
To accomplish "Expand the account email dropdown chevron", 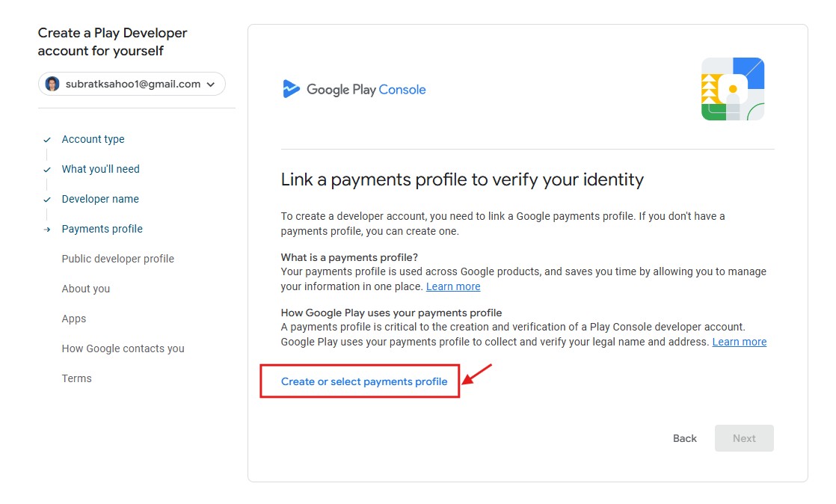I will coord(211,84).
